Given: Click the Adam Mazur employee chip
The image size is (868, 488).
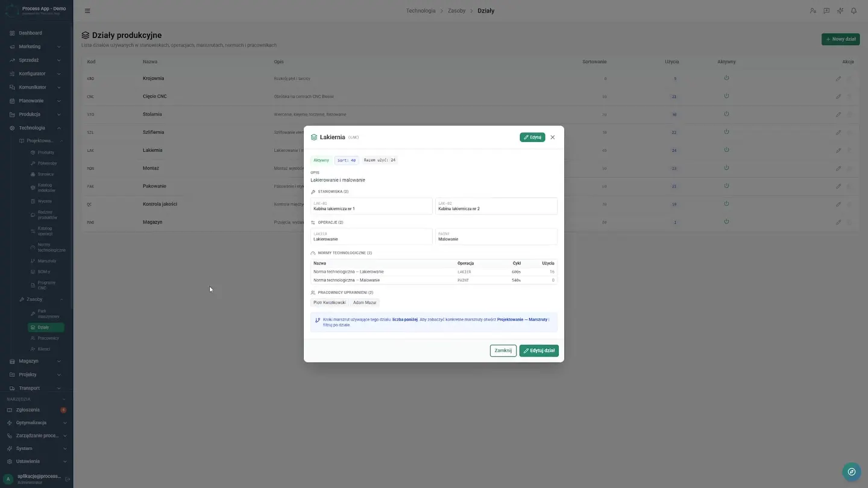Looking at the screenshot, I should click(x=365, y=302).
